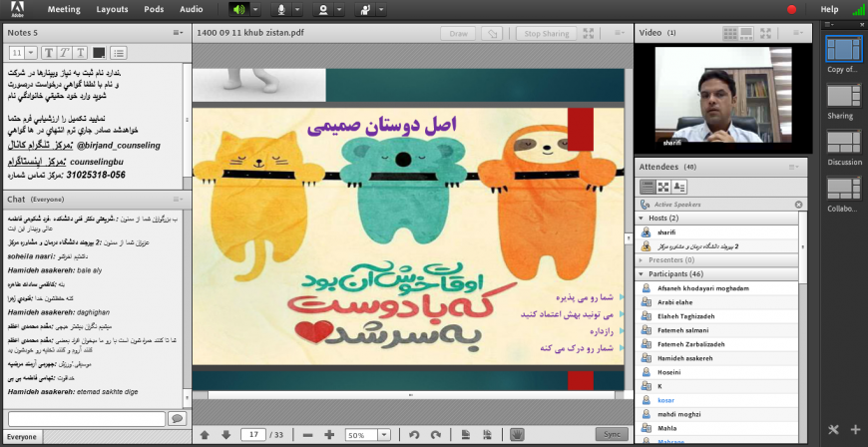Select the Discussion layout thumbnail
This screenshot has height=447, width=868.
pyautogui.click(x=844, y=143)
